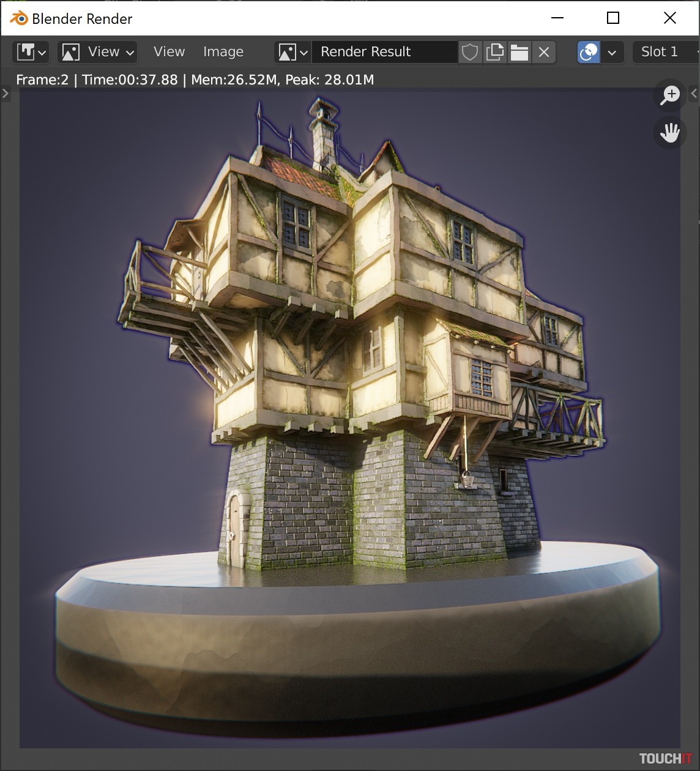Screen dimensions: 700x771
Task: Expand the right sidebar region arrow
Action: pos(694,94)
